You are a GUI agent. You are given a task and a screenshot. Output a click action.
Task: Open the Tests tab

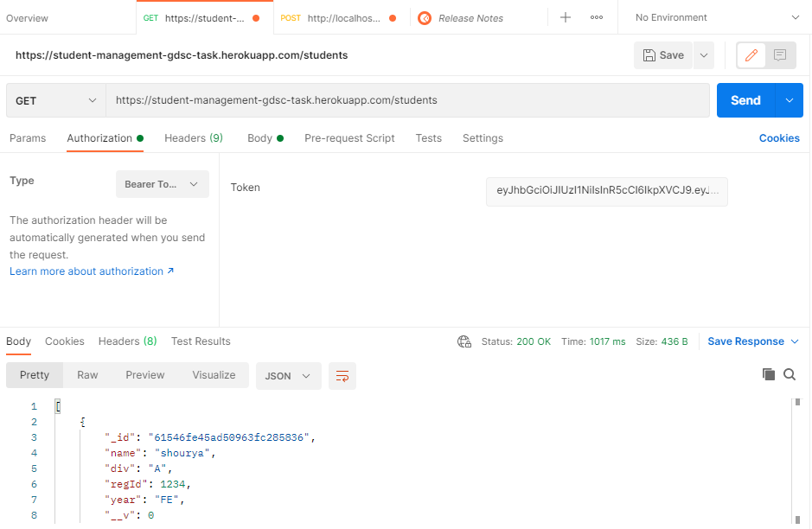(x=428, y=138)
